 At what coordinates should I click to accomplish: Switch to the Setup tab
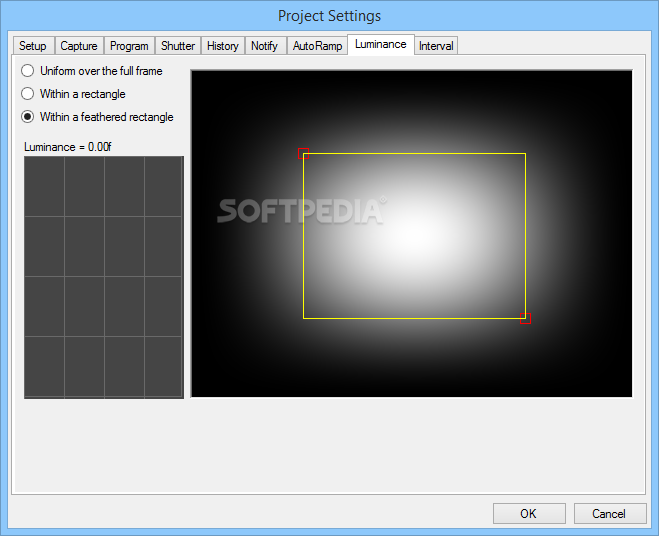tap(33, 45)
